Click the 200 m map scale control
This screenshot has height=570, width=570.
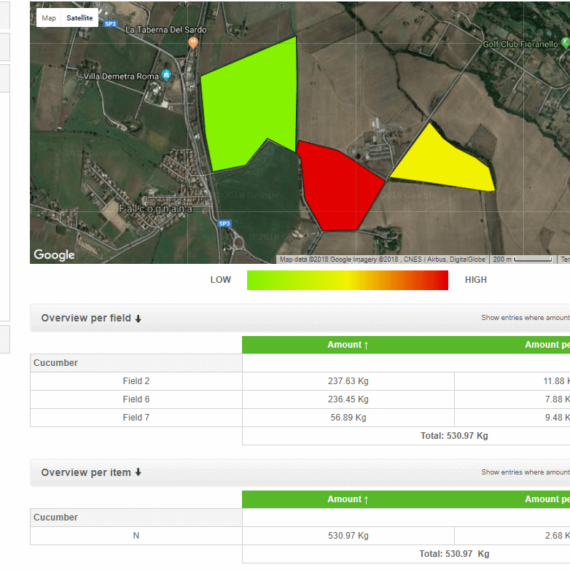click(523, 259)
